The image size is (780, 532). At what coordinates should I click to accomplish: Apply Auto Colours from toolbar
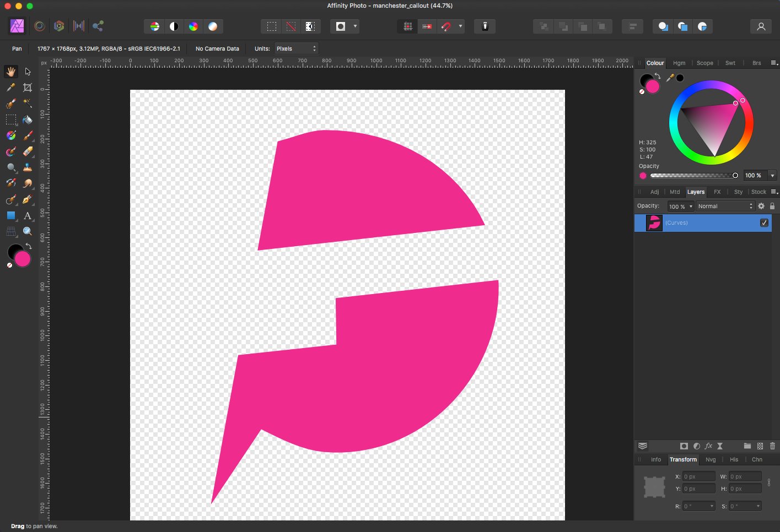pos(193,26)
